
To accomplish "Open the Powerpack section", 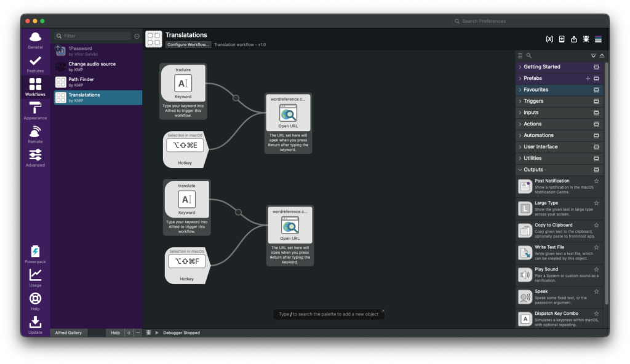I will (35, 255).
